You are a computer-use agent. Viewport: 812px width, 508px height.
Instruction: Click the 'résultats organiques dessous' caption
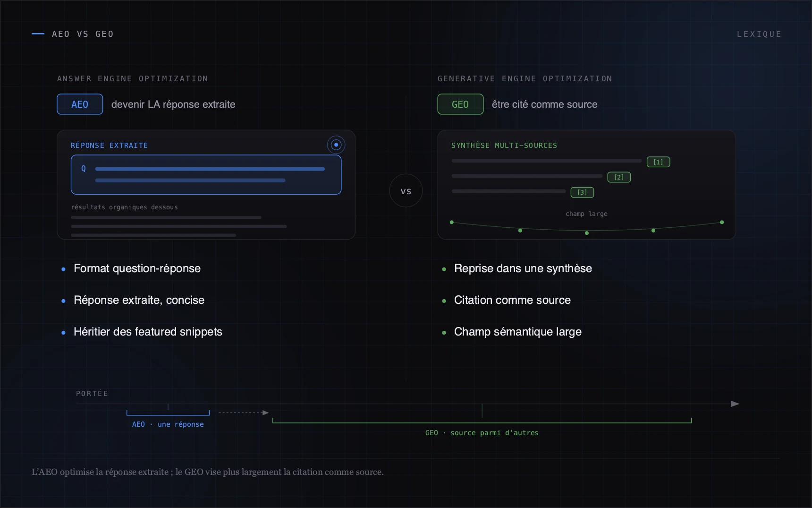coord(124,207)
